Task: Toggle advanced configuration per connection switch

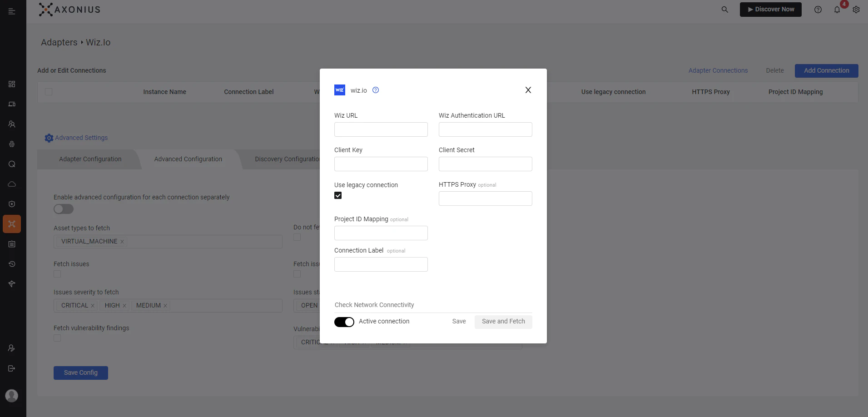Action: click(64, 209)
